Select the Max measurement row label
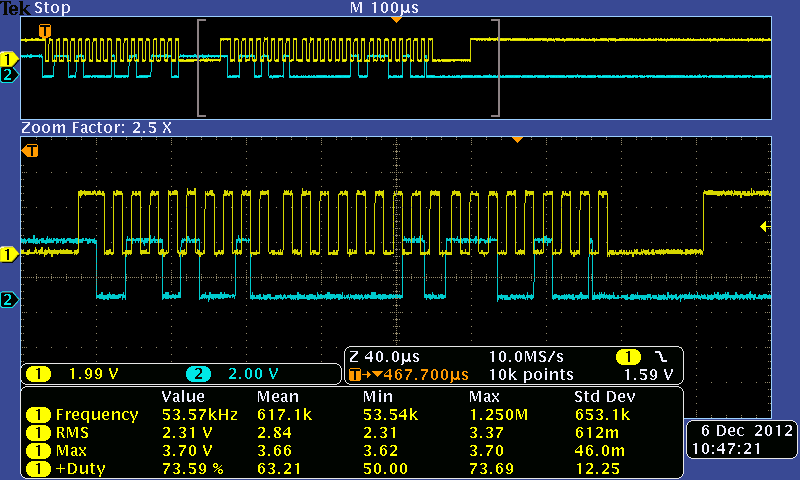This screenshot has height=480, width=800. coord(71,451)
